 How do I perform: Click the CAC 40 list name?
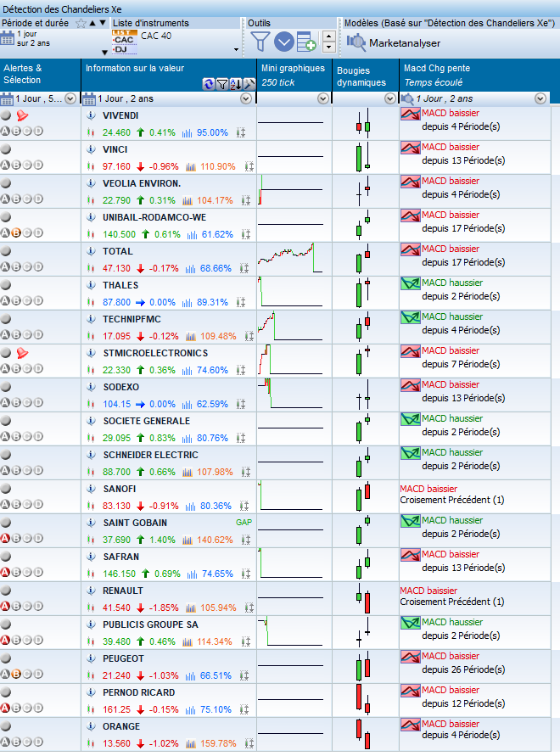(x=156, y=36)
